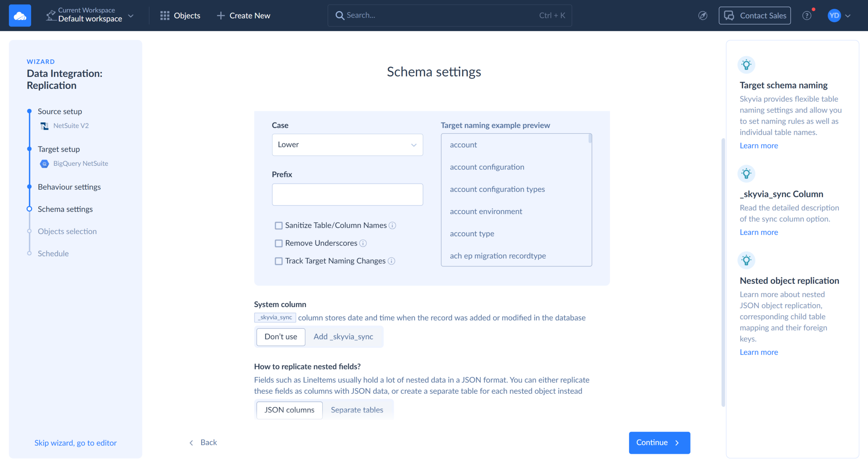This screenshot has height=467, width=868.
Task: Select the Add _skyvia_sync option
Action: (343, 337)
